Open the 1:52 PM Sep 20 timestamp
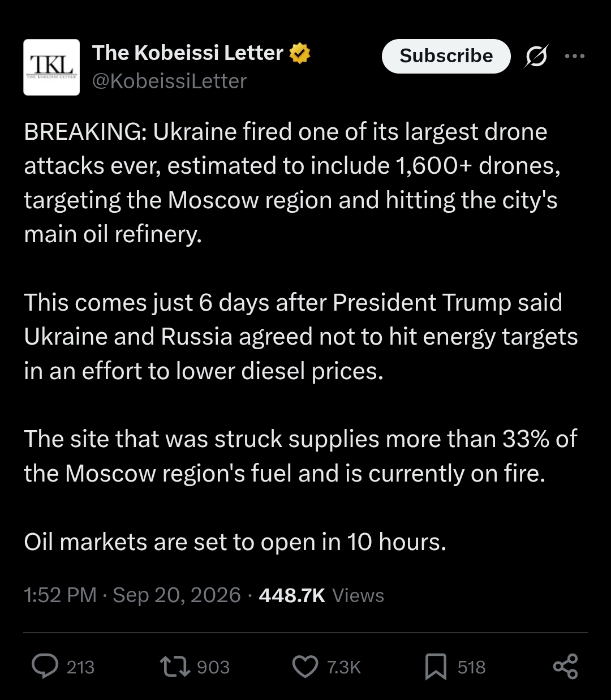 (x=132, y=595)
